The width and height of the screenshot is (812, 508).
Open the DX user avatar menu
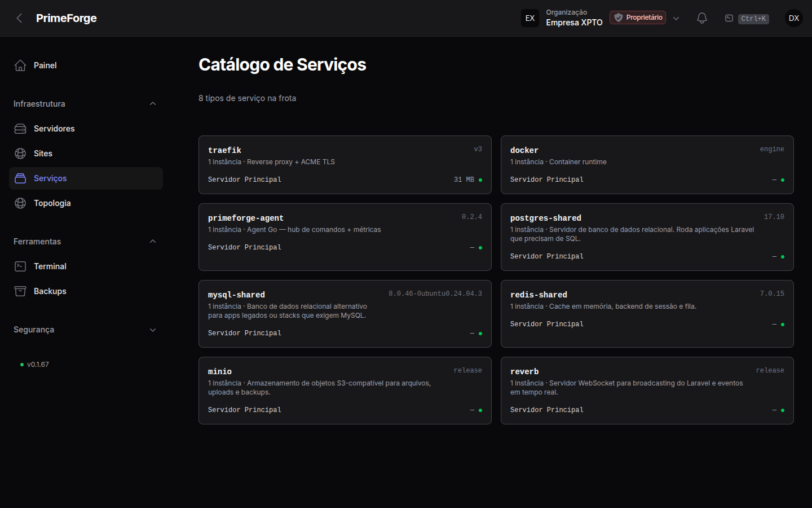point(794,18)
